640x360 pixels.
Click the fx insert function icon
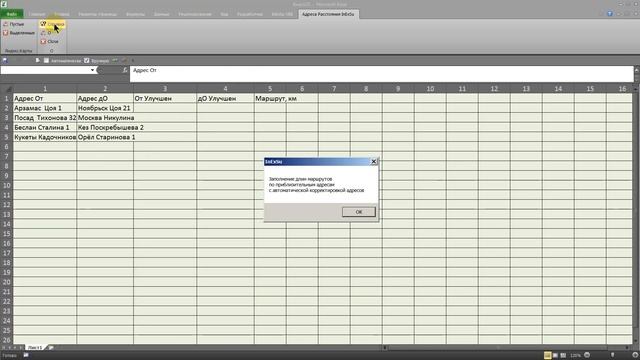(x=125, y=70)
